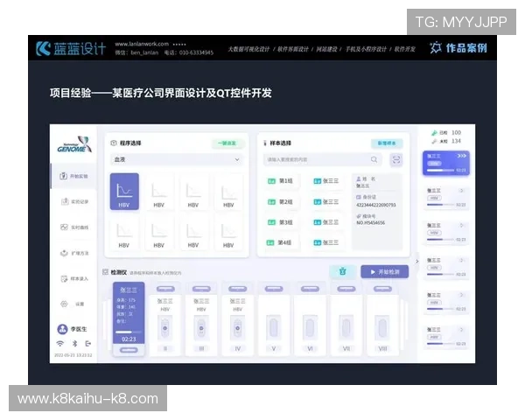Click the trash clear button beside 开始检测
This screenshot has height=420, width=525.
342,271
